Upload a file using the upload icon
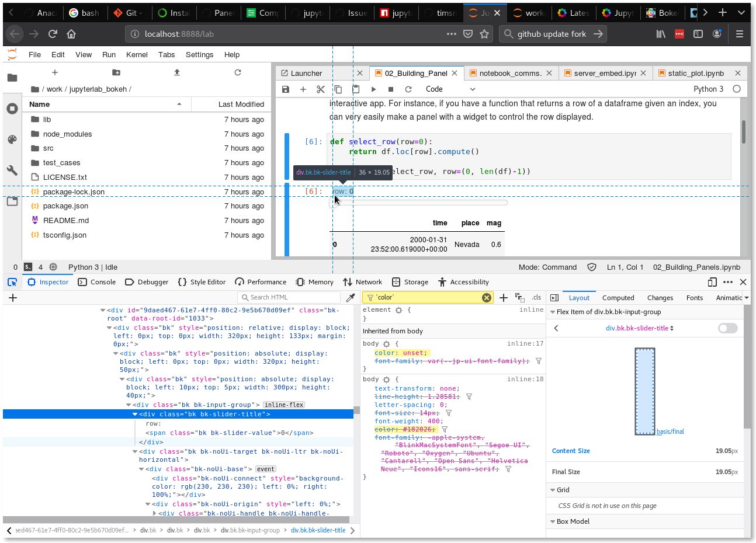Image resolution: width=756 pixels, height=543 pixels. (x=176, y=72)
